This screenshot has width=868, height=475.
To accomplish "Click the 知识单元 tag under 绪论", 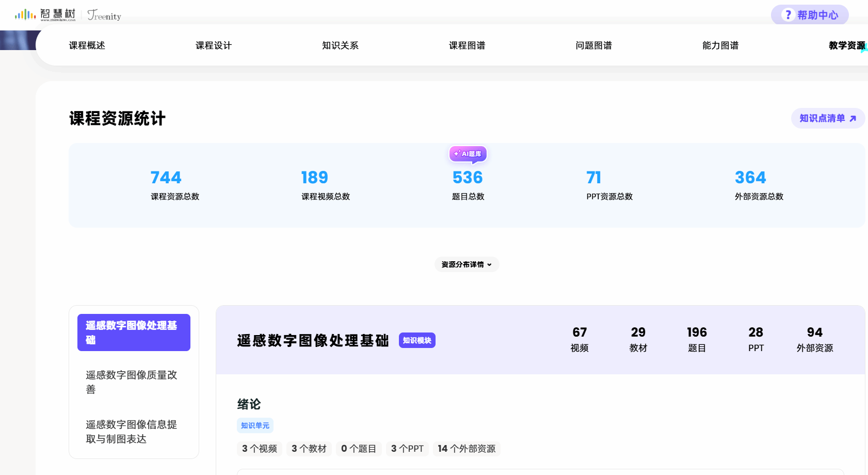I will coord(255,425).
